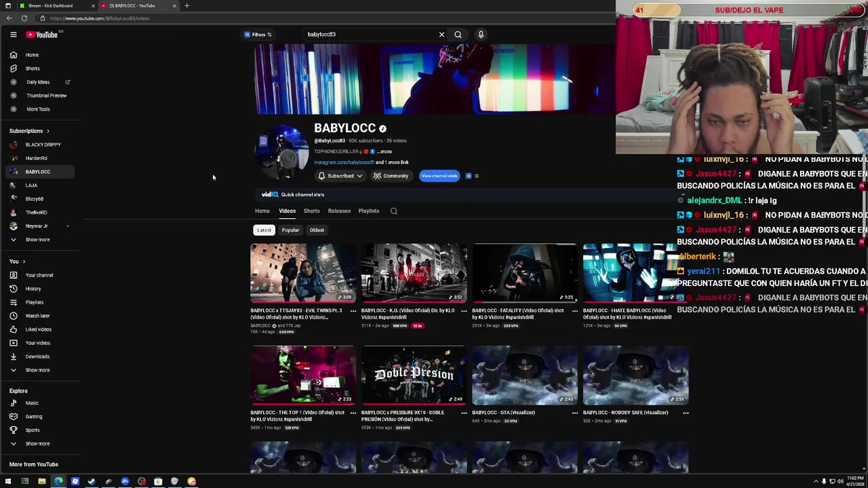
Task: Open History in the sidebar
Action: tap(41, 289)
